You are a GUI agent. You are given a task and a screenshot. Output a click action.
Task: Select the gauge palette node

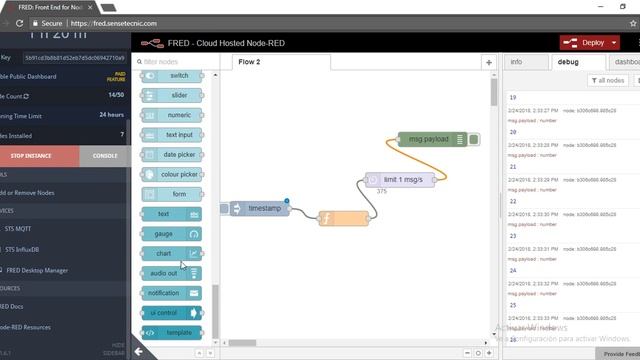point(171,234)
